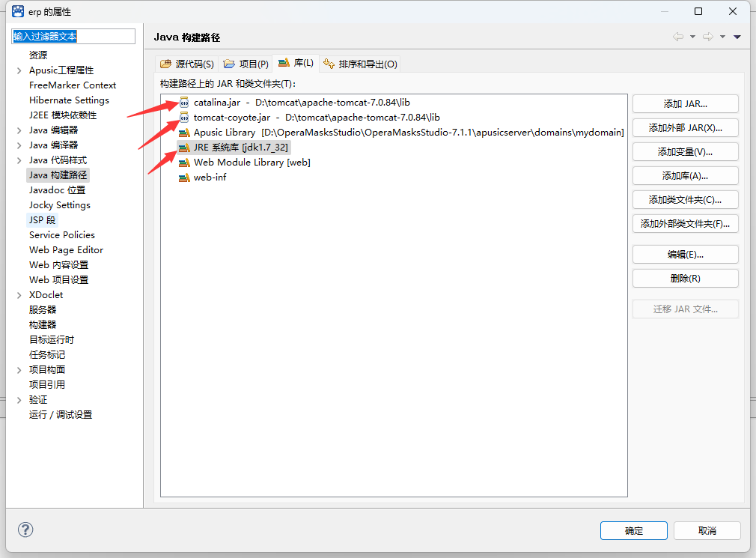Select JSP 段 in the tree
Screen dimensions: 756x558
tap(42, 220)
